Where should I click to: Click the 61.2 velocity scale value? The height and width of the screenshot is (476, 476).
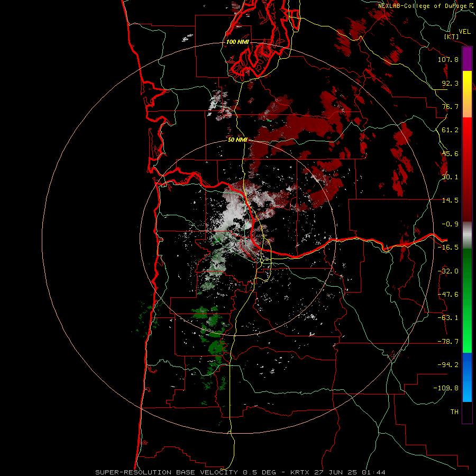click(x=450, y=130)
